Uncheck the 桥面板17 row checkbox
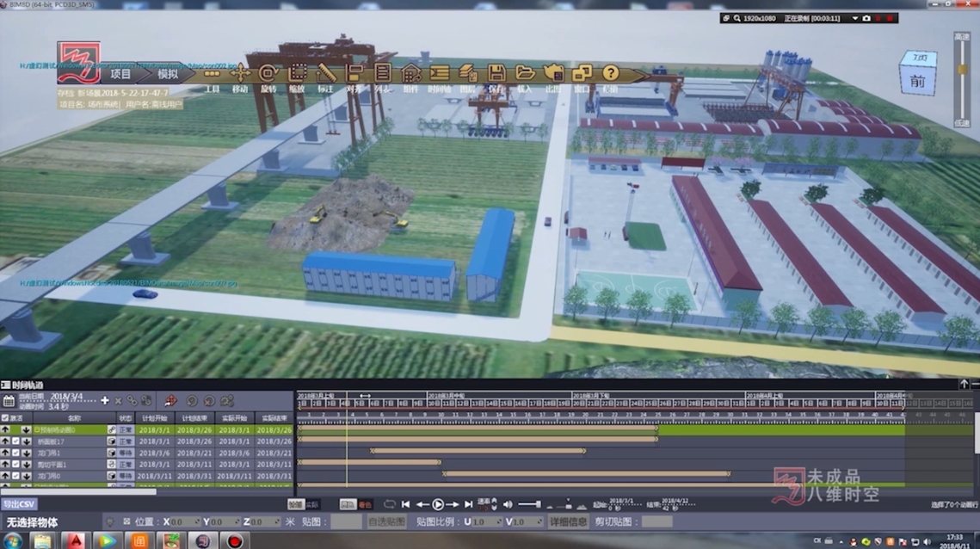 tap(15, 441)
